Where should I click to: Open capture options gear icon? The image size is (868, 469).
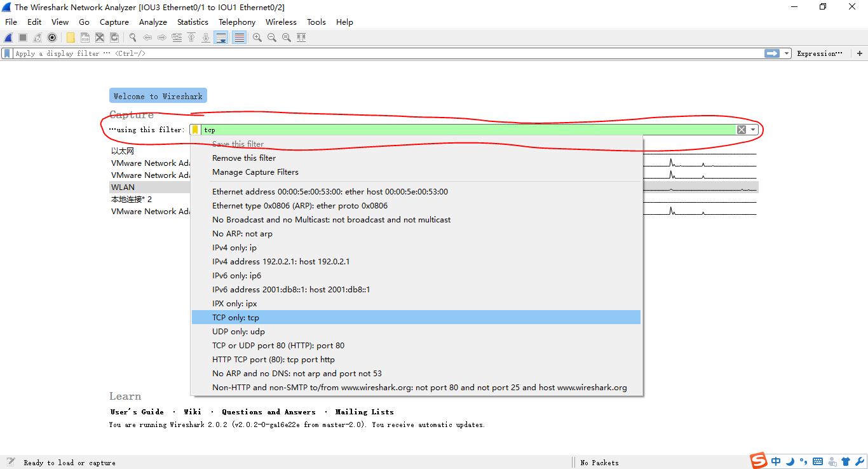tap(52, 37)
